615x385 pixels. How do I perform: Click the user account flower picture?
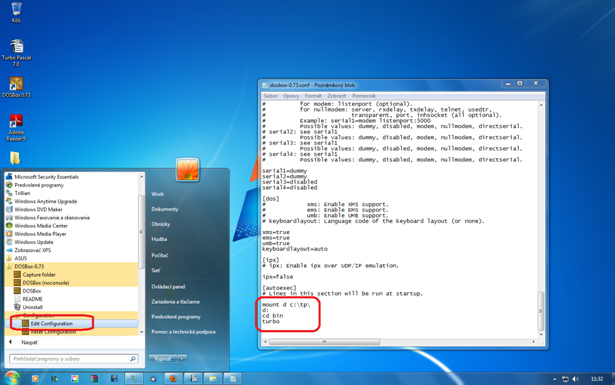click(187, 170)
